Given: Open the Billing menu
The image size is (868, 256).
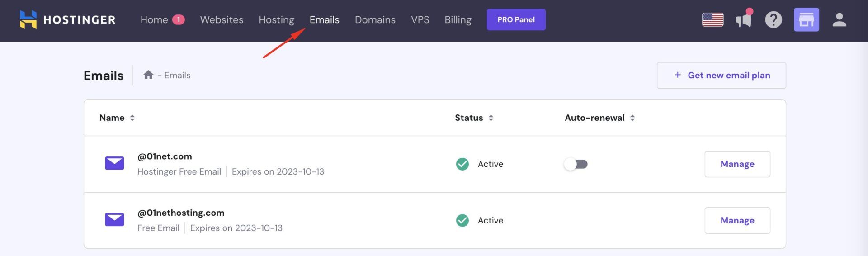Looking at the screenshot, I should (458, 19).
